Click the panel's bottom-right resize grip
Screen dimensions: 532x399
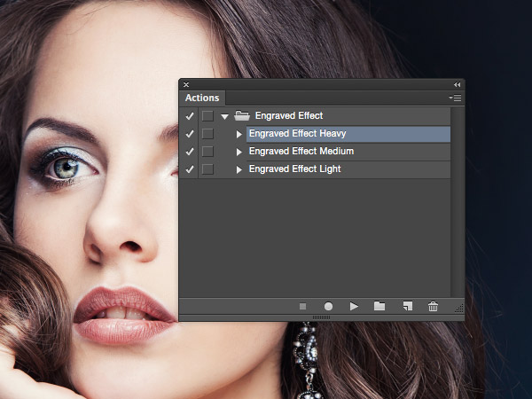(459, 309)
